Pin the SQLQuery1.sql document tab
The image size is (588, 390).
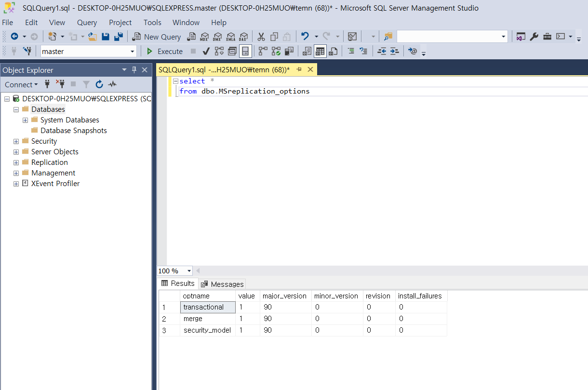pos(299,69)
